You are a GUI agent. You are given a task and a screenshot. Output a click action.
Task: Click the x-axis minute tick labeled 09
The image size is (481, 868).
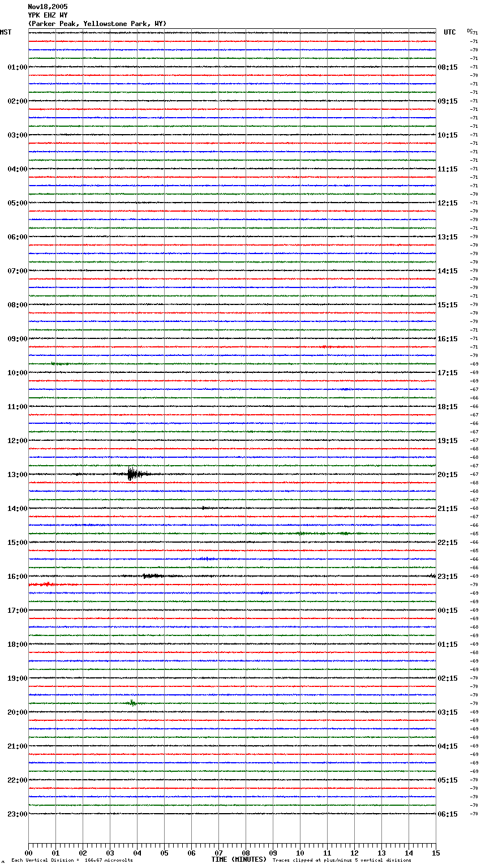273,853
